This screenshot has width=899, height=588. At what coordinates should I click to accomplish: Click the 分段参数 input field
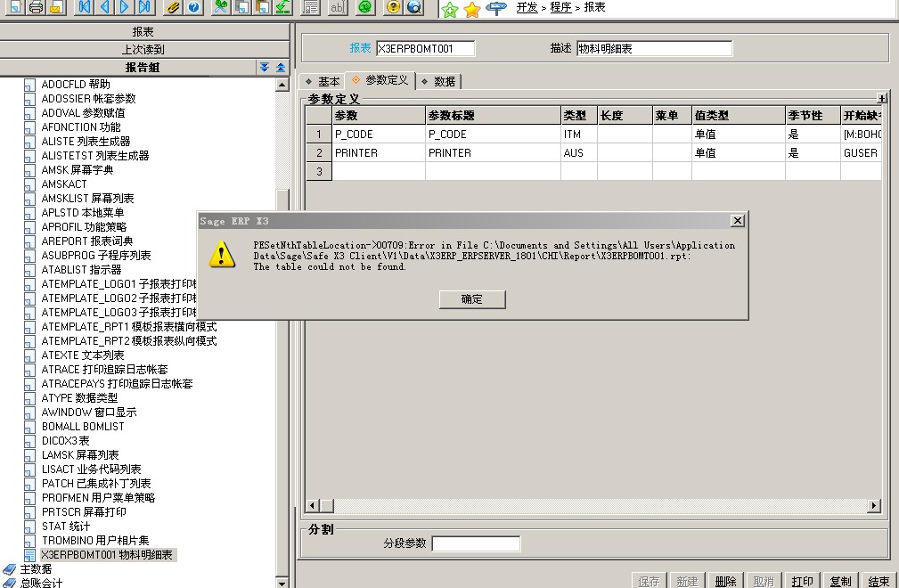tap(476, 543)
